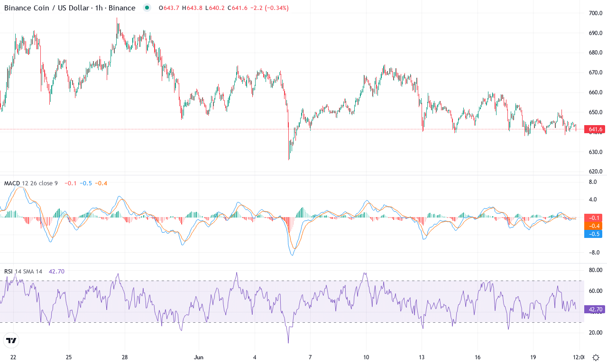Click the date label 4 on time axis
Screen dimensions: 607x364
(x=255, y=357)
